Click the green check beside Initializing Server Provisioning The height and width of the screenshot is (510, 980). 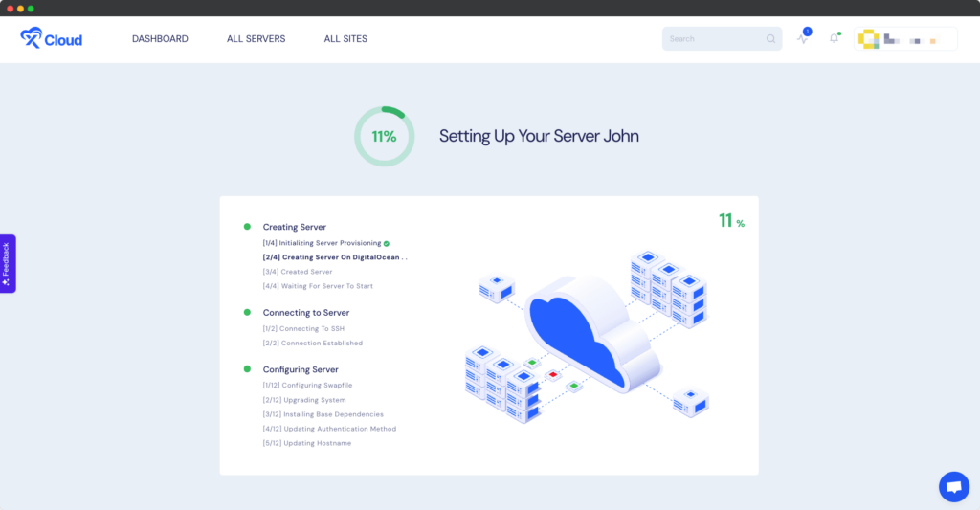tap(387, 243)
